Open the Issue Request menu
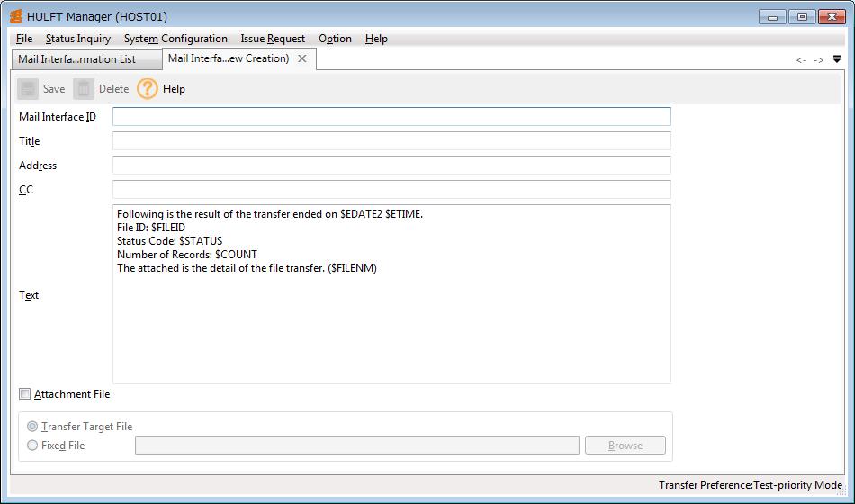The image size is (855, 504). [273, 39]
